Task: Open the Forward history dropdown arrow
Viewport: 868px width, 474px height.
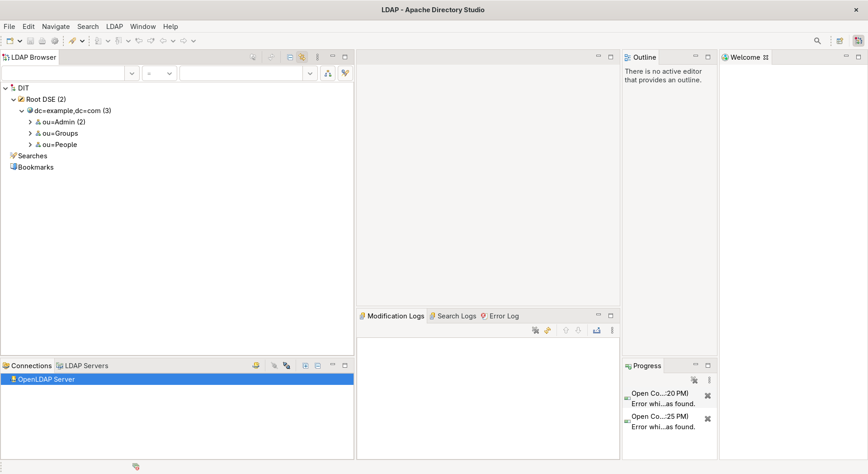Action: (x=193, y=41)
